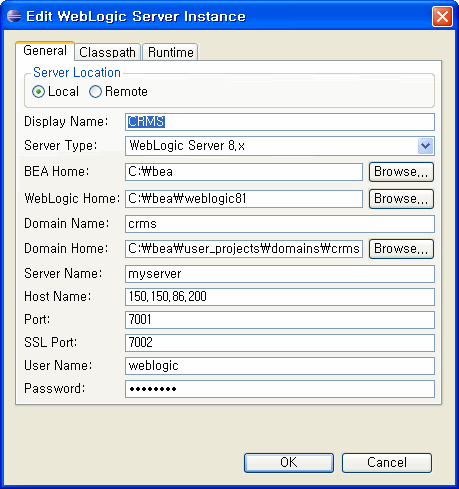Image resolution: width=459 pixels, height=489 pixels.
Task: Click the Server Type label
Action: (x=60, y=145)
